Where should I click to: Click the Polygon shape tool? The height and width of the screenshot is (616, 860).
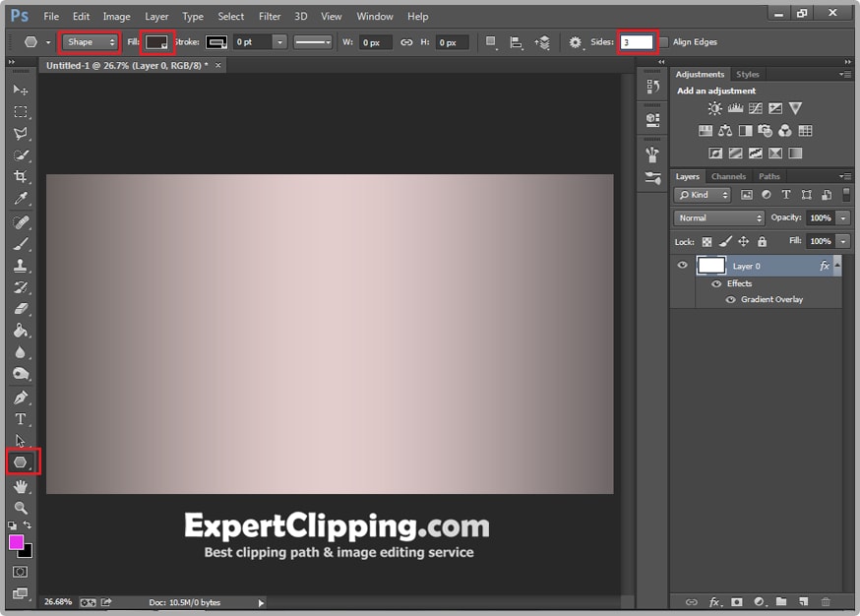(x=21, y=462)
